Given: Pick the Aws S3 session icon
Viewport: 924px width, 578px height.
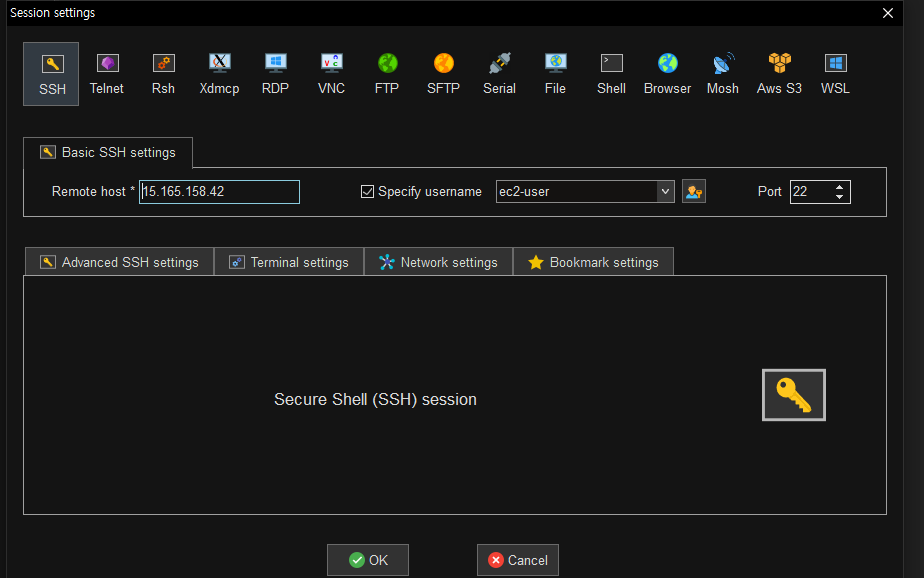Looking at the screenshot, I should coord(779,74).
